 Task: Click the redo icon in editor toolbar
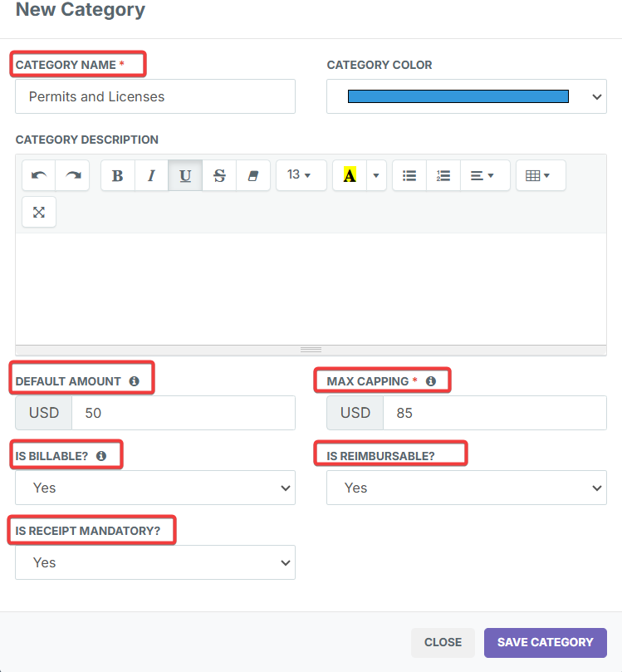point(73,175)
